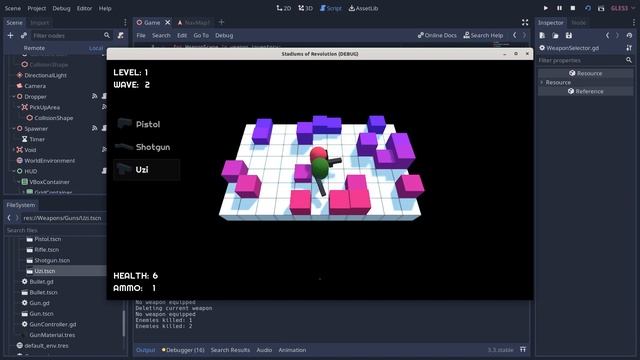Screen dimensions: 640x360
Task: Select the WorldEnvironment node
Action: pyautogui.click(x=49, y=160)
